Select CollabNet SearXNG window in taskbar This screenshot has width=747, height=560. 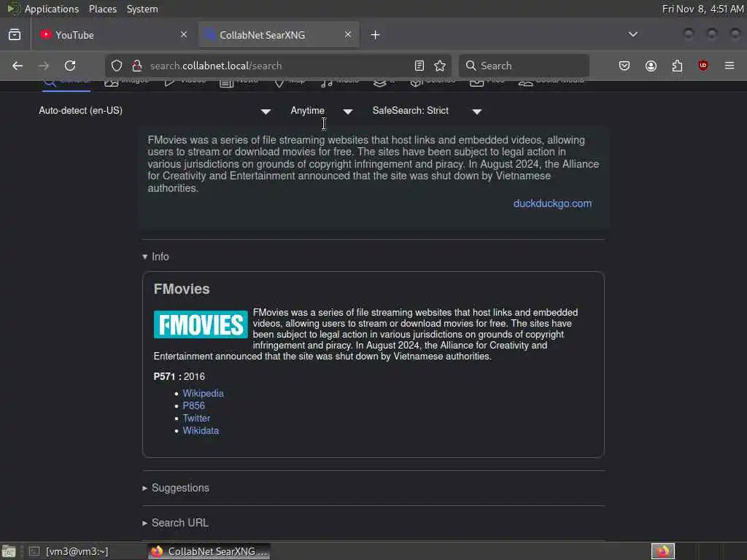pos(209,551)
